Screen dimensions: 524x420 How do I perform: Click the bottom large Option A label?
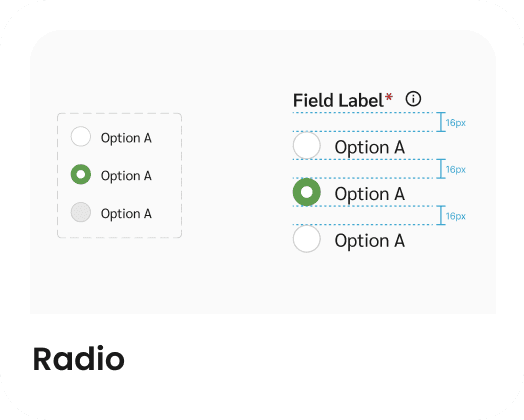point(370,241)
